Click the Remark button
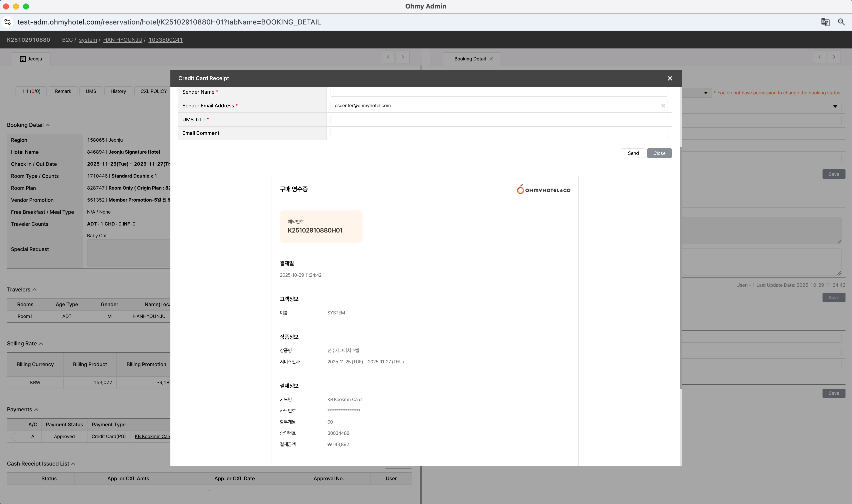The width and height of the screenshot is (852, 504). 63,91
